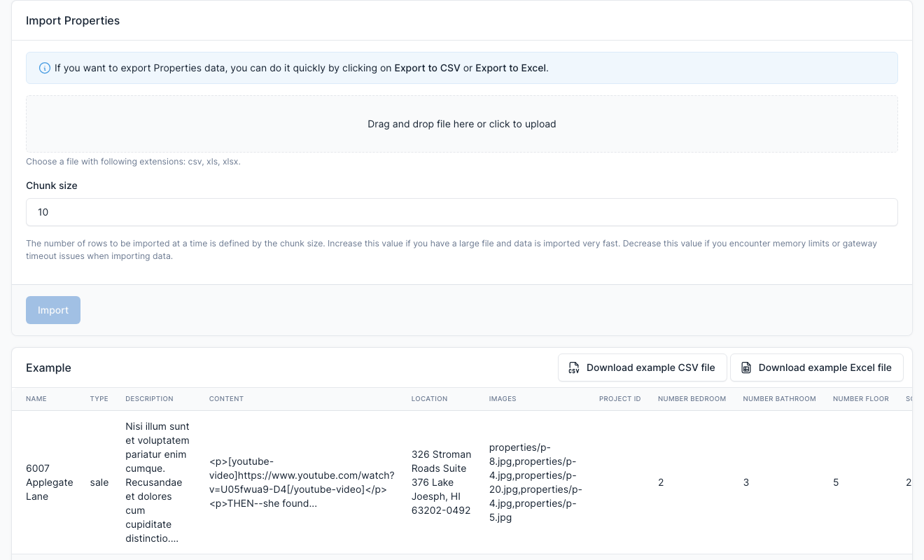Screen dimensions: 924x560
Task: Click the NAME column header
Action: click(36, 399)
